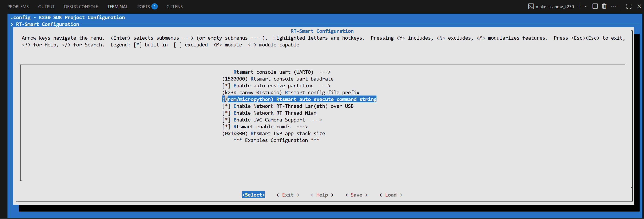Toggle Enable UVC Camera Support checkbox

pyautogui.click(x=226, y=120)
